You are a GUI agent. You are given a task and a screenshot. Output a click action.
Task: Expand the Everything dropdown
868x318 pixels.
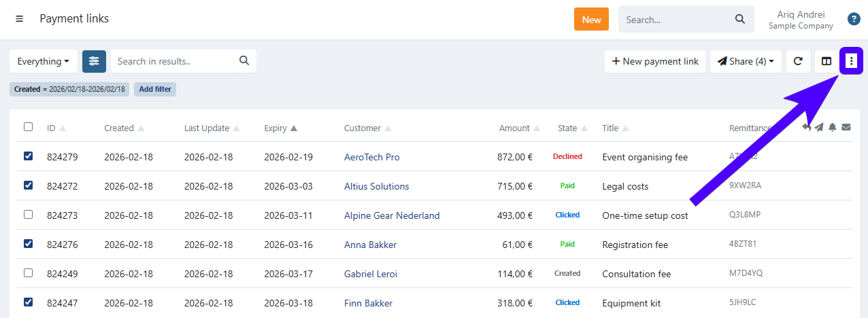coord(44,61)
